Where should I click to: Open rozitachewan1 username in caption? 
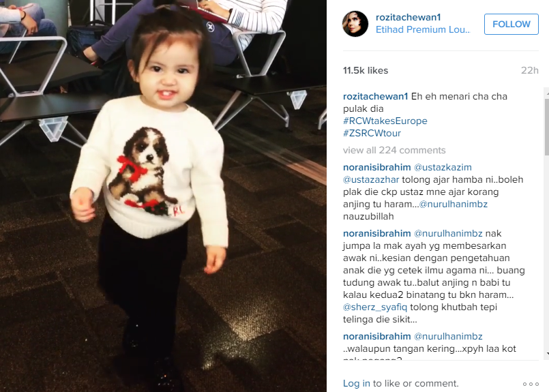(376, 96)
